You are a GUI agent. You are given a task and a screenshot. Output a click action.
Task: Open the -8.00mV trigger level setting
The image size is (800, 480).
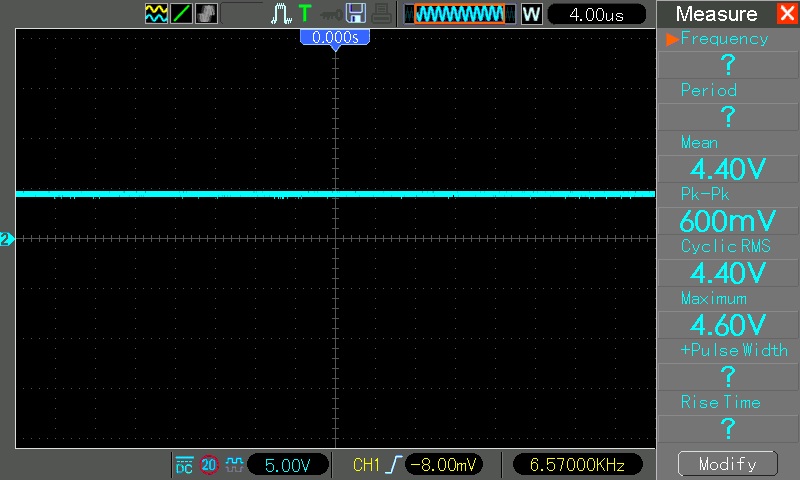445,465
